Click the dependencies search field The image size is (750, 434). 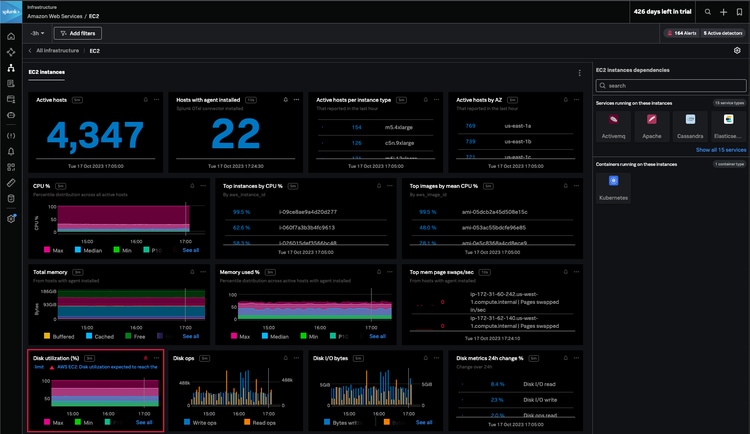(668, 86)
